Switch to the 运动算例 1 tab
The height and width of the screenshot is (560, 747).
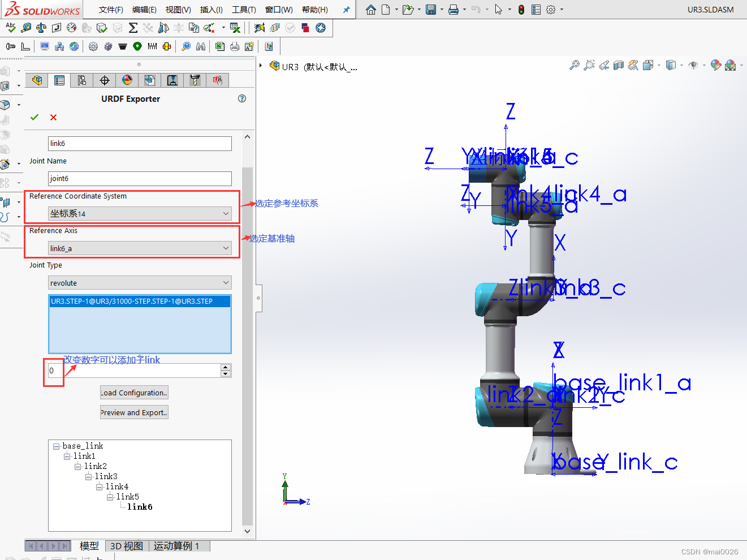pos(176,546)
